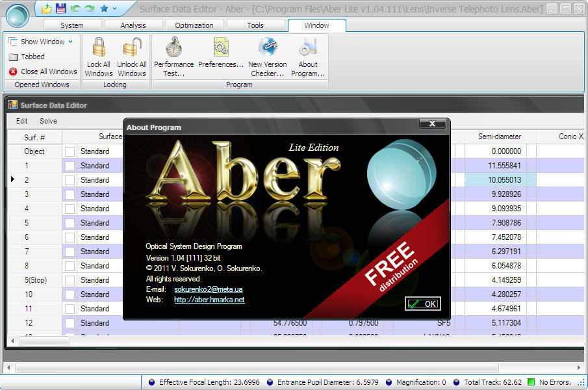Select the Surf. # column header
588x390 pixels.
(x=34, y=137)
